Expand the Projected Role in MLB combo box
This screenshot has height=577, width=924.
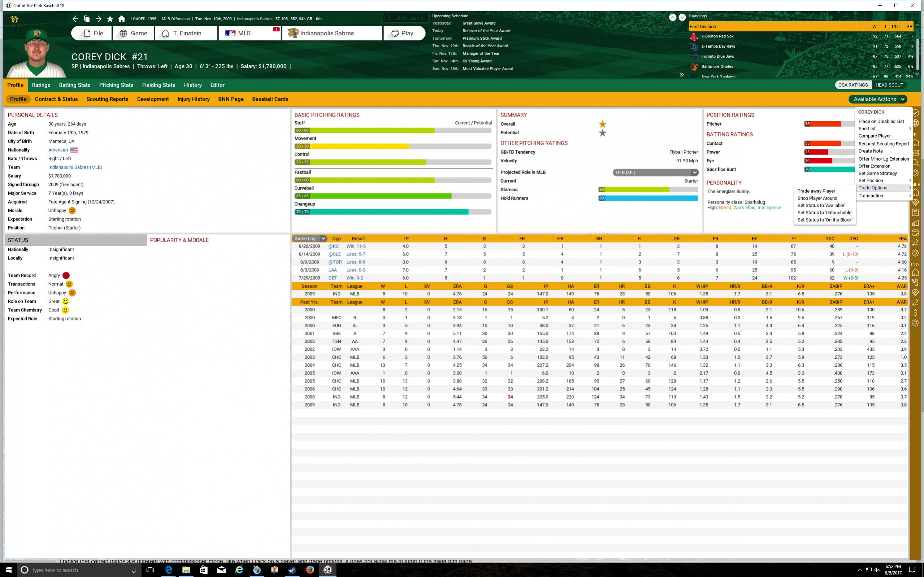click(655, 172)
